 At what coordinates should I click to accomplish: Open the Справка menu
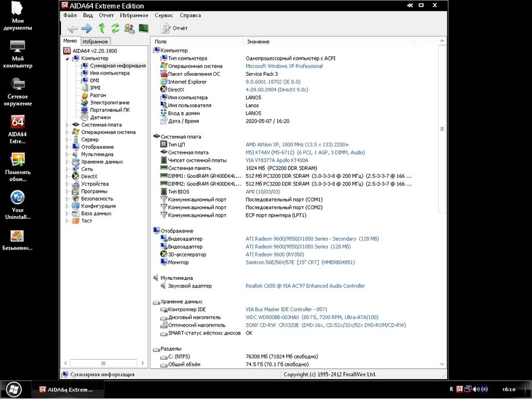pos(190,15)
